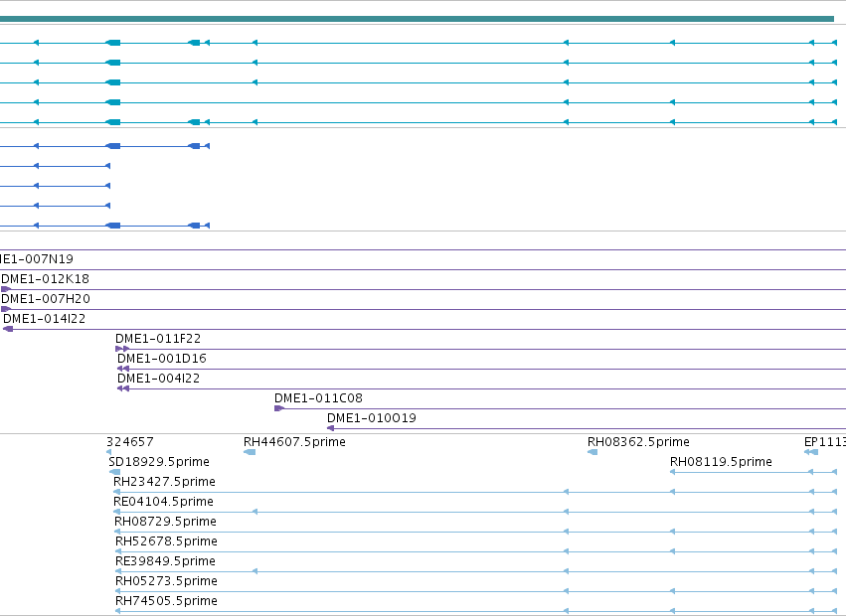Click the RH74505.5prime EST label
846x616 pixels.
click(x=167, y=601)
